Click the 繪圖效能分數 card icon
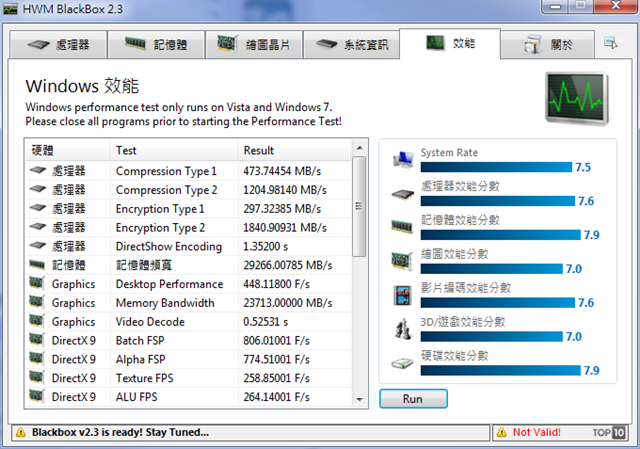This screenshot has width=640, height=449. (402, 261)
